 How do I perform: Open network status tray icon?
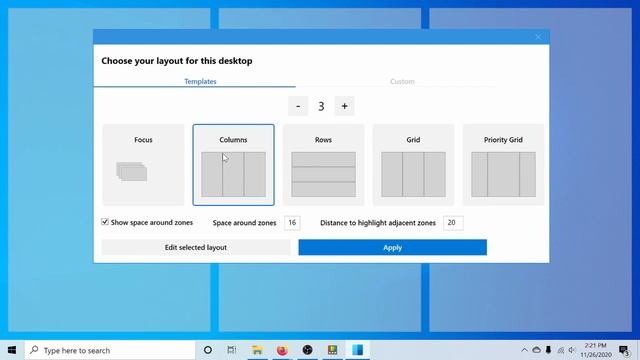(x=560, y=350)
